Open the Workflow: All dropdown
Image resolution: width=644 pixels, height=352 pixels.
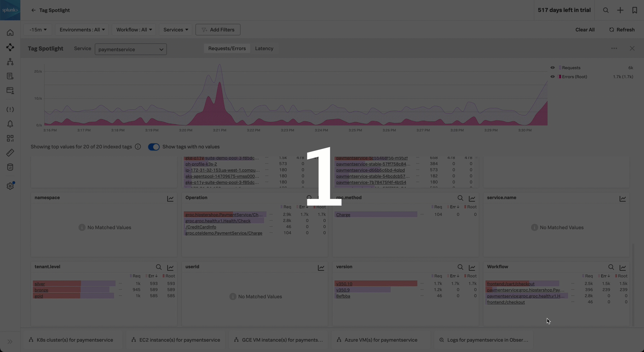pyautogui.click(x=134, y=30)
